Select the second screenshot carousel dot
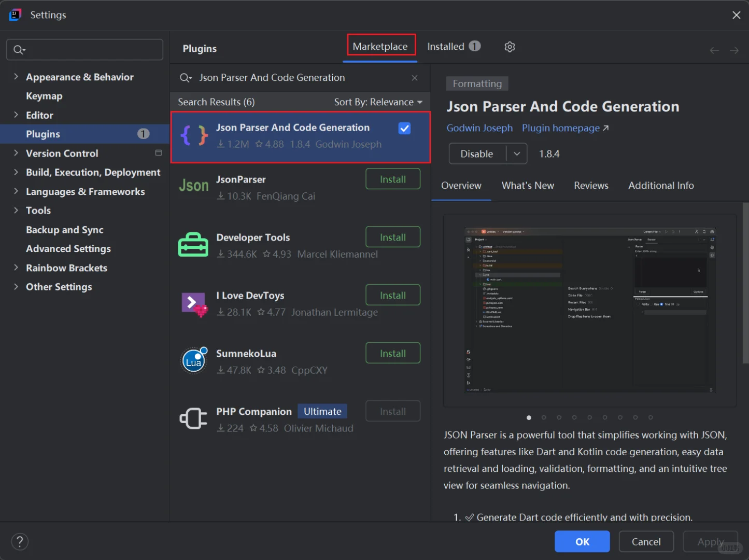Viewport: 749px width, 560px height. tap(544, 417)
